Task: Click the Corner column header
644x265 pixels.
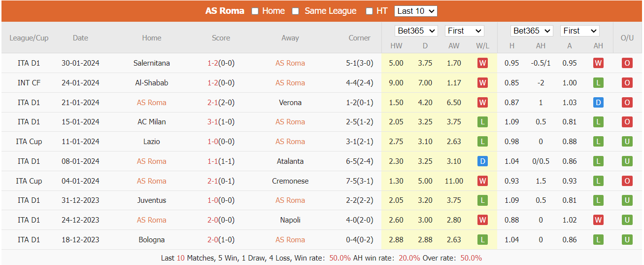Action: 359,38
